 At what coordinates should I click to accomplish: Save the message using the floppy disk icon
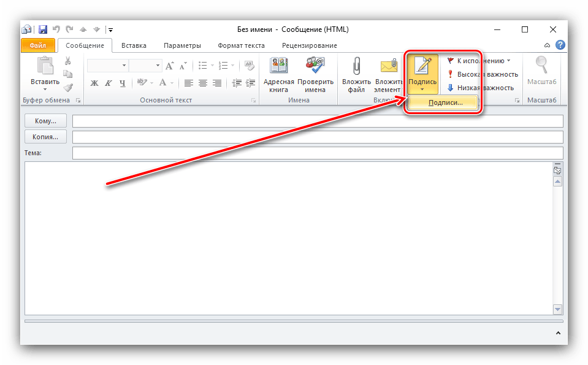(43, 29)
